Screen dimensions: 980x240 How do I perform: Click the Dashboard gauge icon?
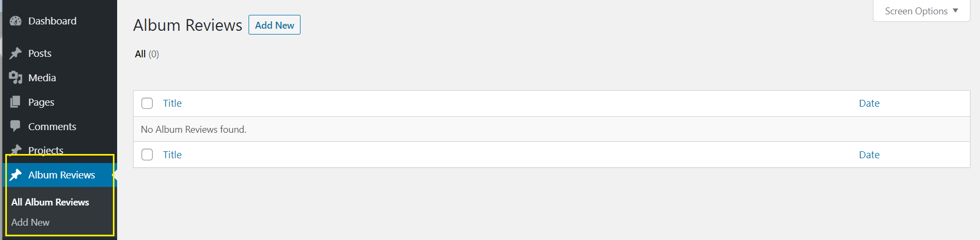(x=15, y=21)
